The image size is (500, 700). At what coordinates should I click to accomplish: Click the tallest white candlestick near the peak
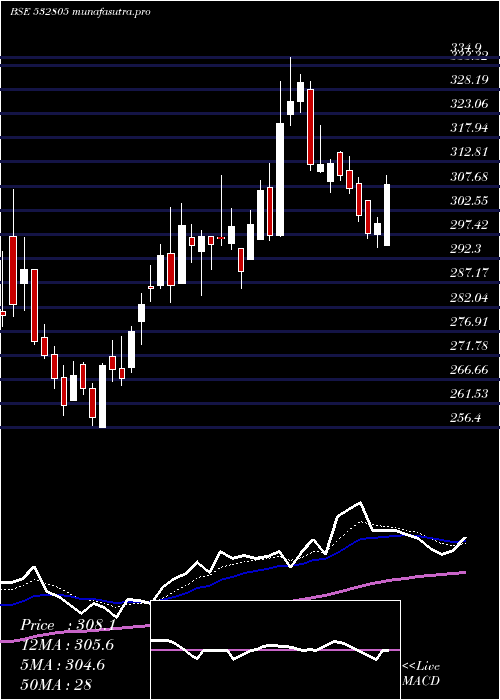pos(280,179)
